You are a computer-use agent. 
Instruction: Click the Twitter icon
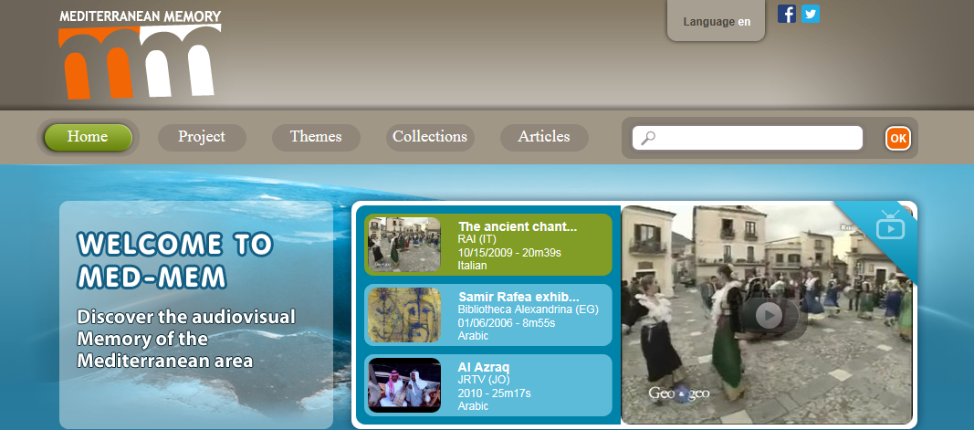pyautogui.click(x=810, y=14)
